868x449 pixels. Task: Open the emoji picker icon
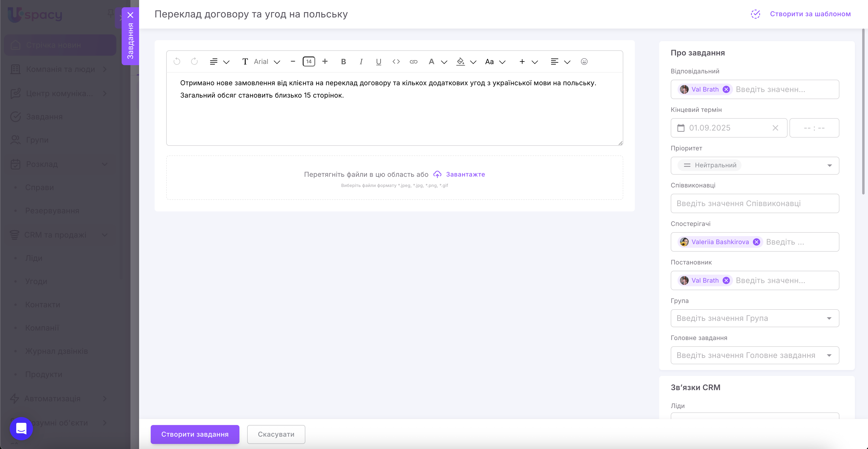coord(584,62)
